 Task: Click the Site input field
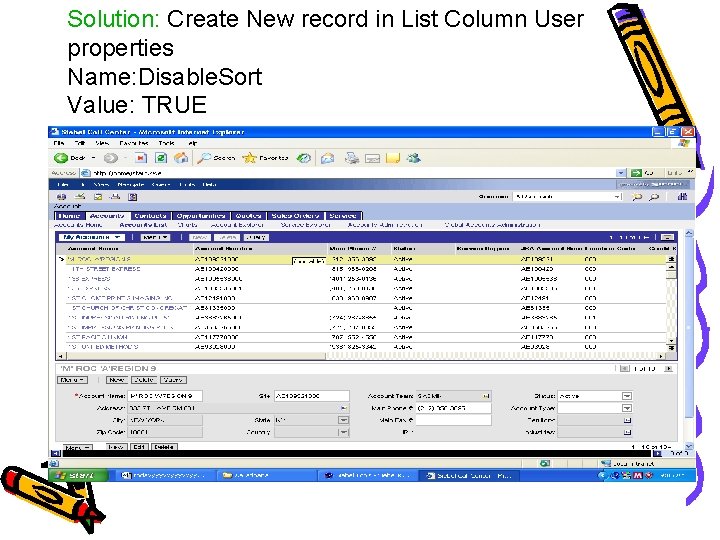(x=311, y=396)
